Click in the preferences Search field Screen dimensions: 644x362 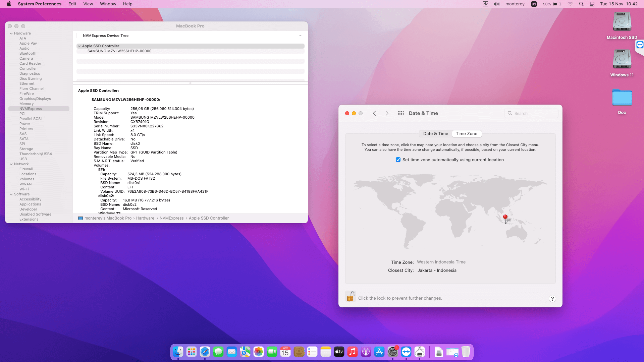(x=531, y=113)
